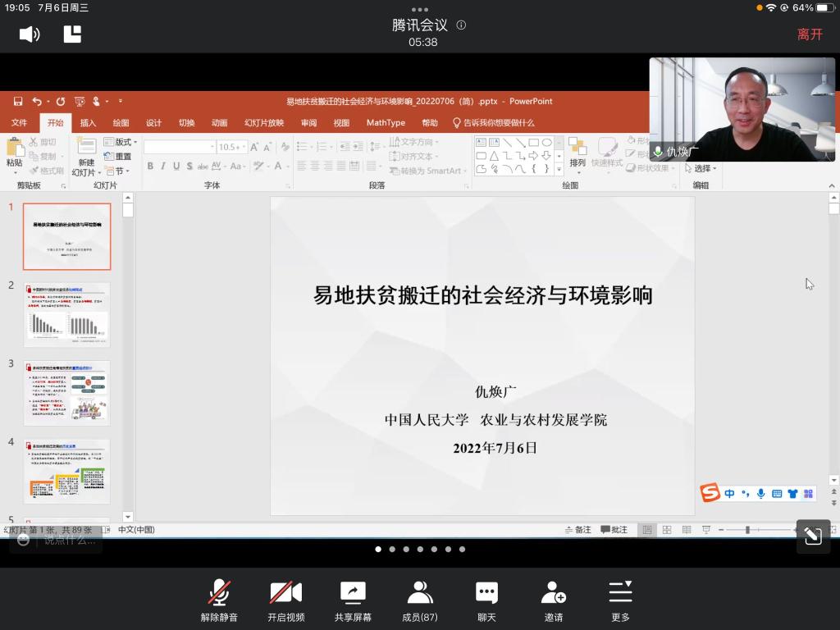Adjust the PowerPoint zoom slider
Viewport: 840px width, 630px height.
point(746,530)
